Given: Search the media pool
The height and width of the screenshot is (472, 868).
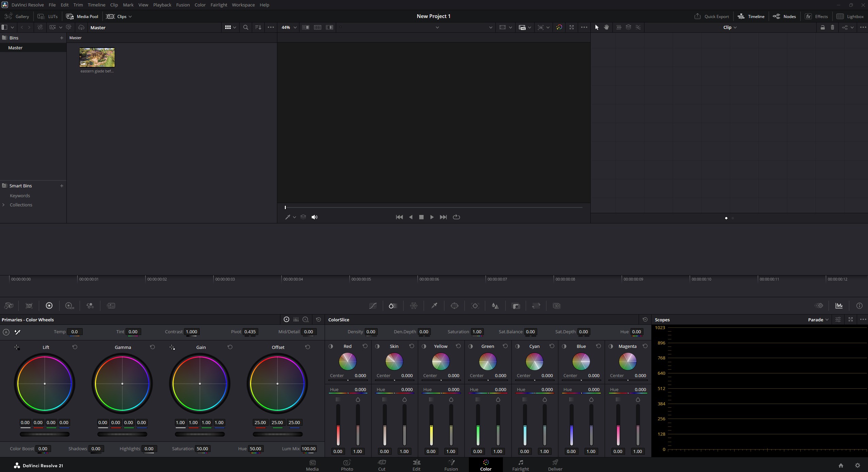Looking at the screenshot, I should 246,27.
